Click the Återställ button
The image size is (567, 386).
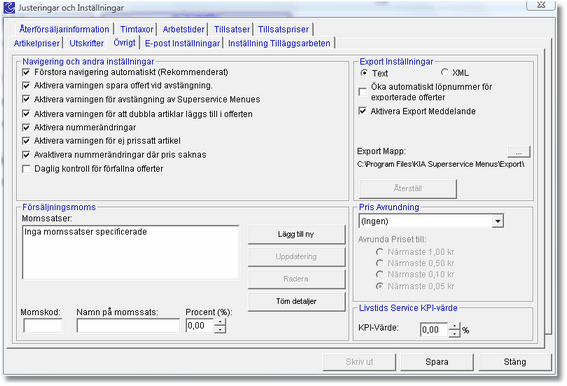408,188
